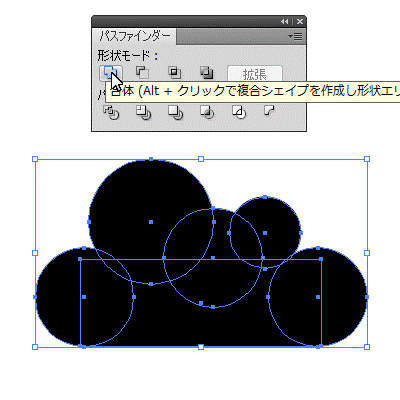Viewport: 400px width, 400px height.
Task: Select the パスファインダー tab
Action: click(135, 36)
